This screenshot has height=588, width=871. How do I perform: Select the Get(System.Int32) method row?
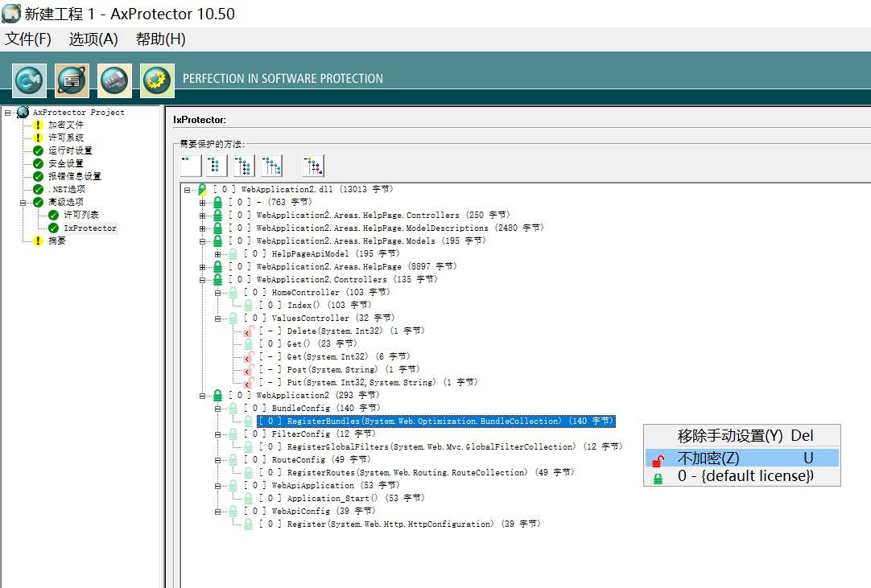pos(334,356)
